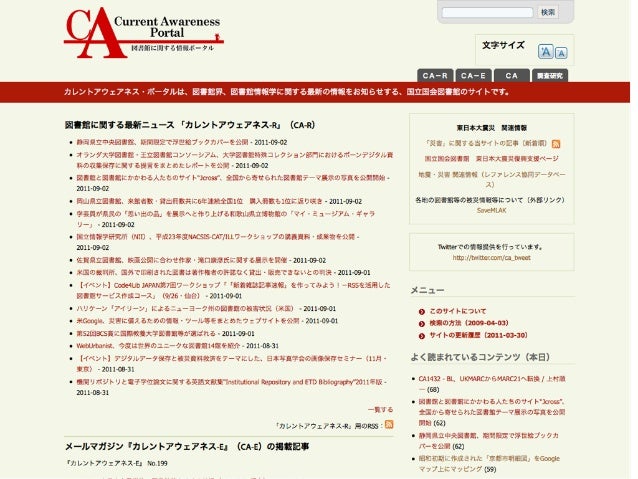Click the Current Awareness Portal logo
The width and height of the screenshot is (638, 479).
[x=144, y=33]
